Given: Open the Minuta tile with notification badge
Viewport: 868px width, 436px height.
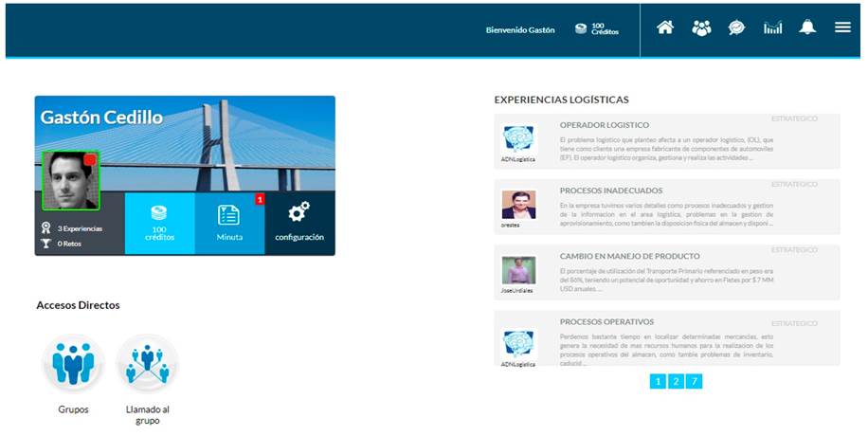Looking at the screenshot, I should coord(229,223).
